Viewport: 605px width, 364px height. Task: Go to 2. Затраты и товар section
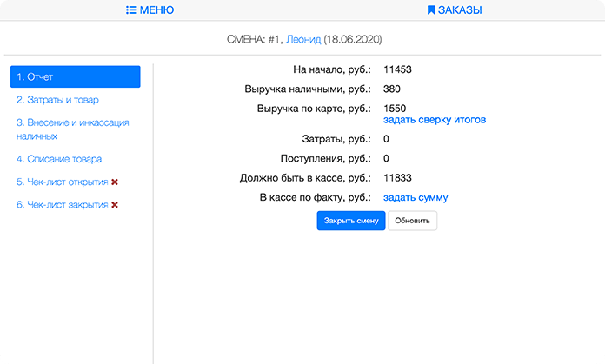(x=57, y=100)
